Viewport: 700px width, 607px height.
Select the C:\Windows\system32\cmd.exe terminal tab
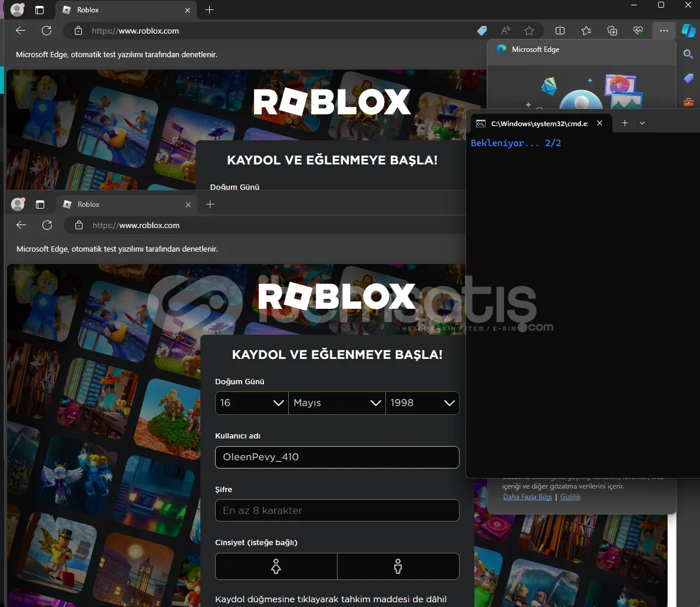(540, 123)
